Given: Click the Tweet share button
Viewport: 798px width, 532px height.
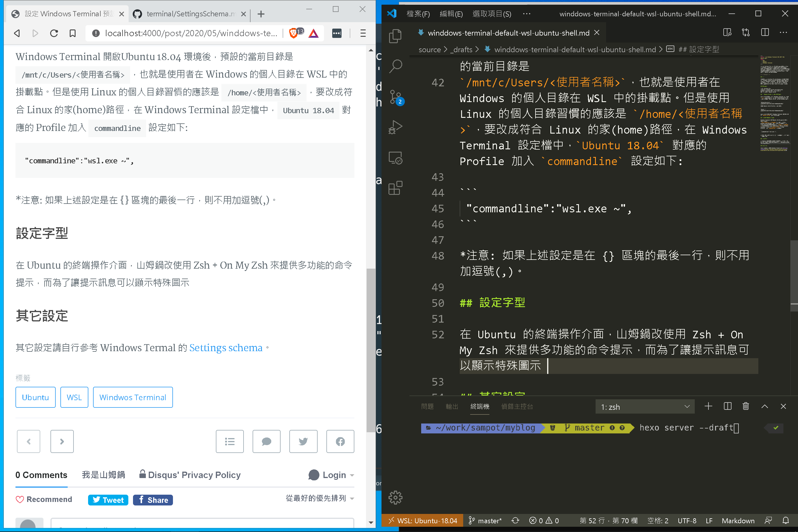Looking at the screenshot, I should coord(108,499).
